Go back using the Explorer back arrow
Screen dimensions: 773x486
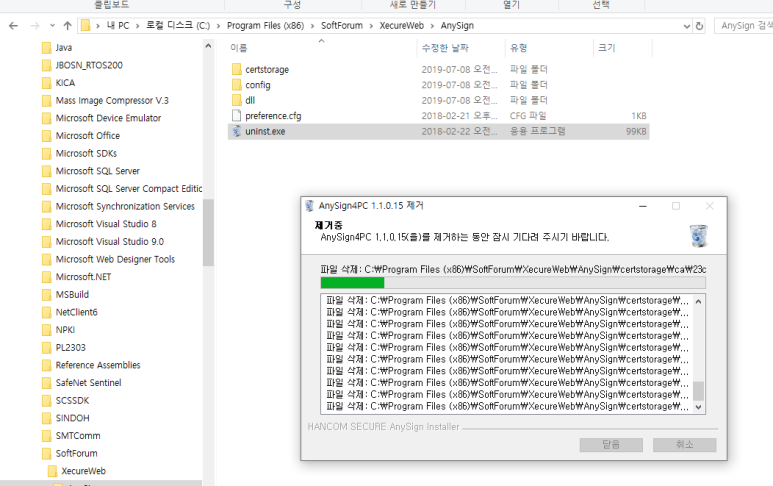tap(13, 26)
